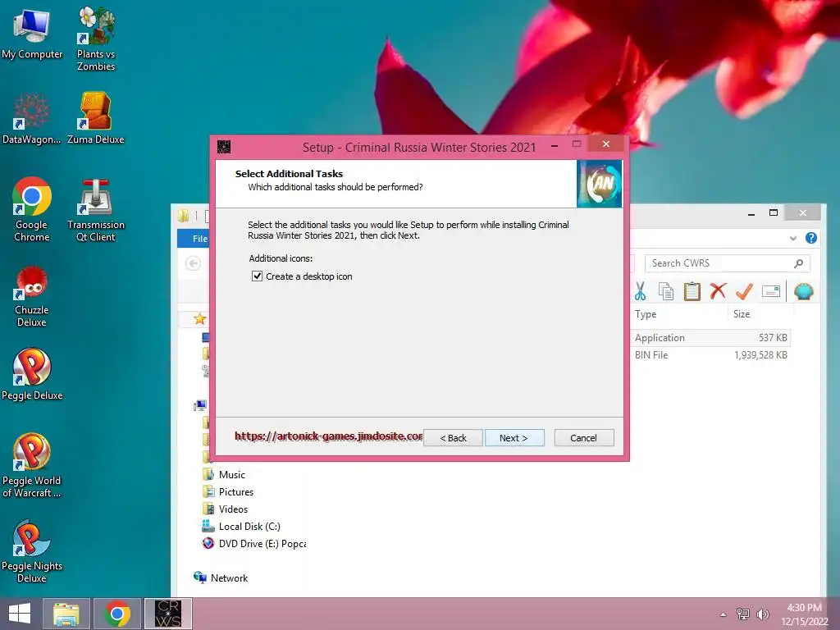Launch Plants vs Zombies shortcut
The height and width of the screenshot is (630, 840).
point(96,39)
